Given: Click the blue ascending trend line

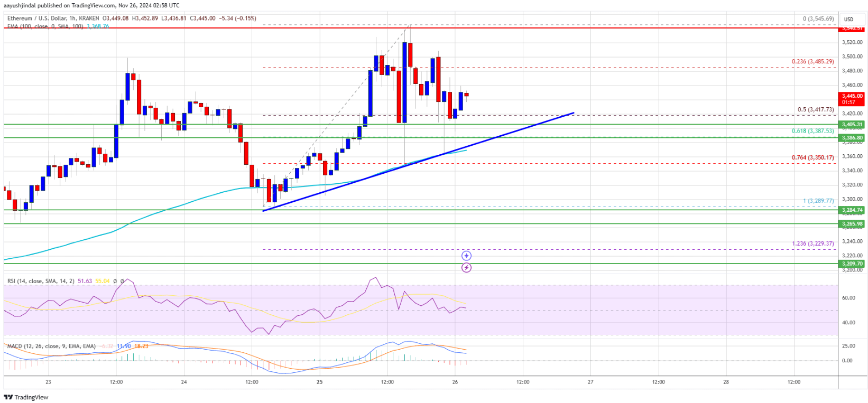Looking at the screenshot, I should click(418, 162).
